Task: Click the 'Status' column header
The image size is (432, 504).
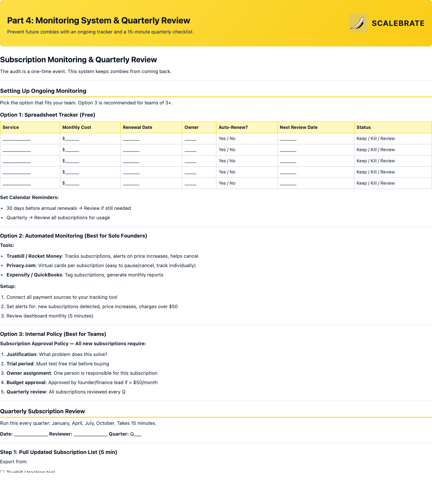Action: click(393, 127)
